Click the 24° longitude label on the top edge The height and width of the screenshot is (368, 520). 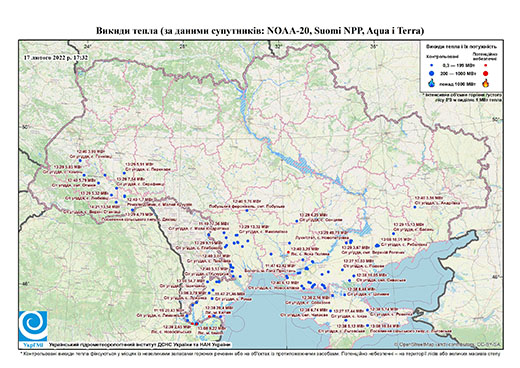(88, 47)
